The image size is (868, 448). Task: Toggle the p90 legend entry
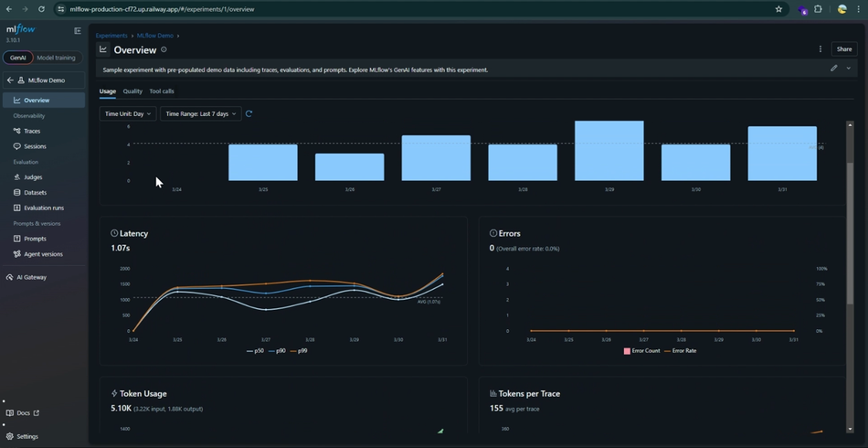(x=277, y=351)
